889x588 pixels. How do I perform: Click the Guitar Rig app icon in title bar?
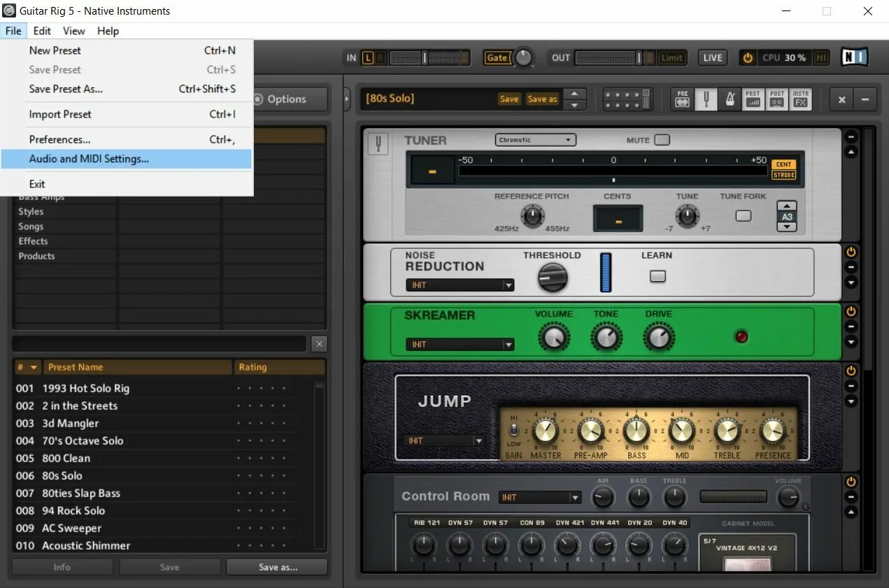pyautogui.click(x=9, y=10)
